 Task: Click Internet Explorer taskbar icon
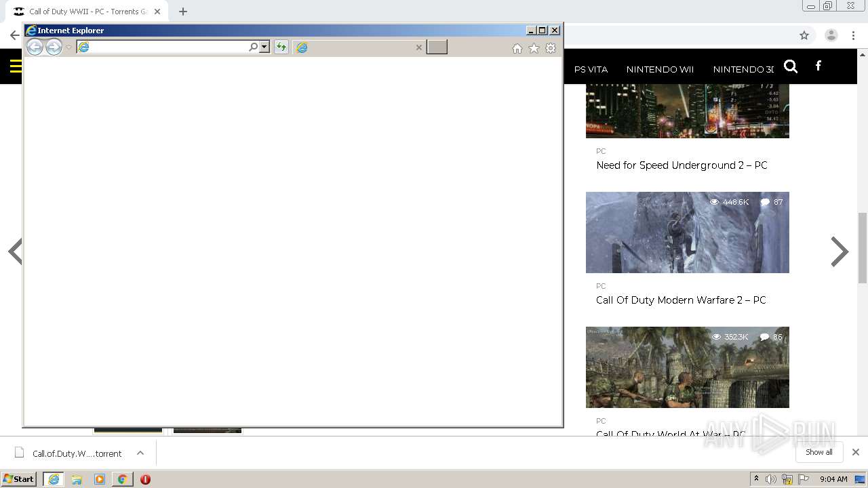pos(54,479)
